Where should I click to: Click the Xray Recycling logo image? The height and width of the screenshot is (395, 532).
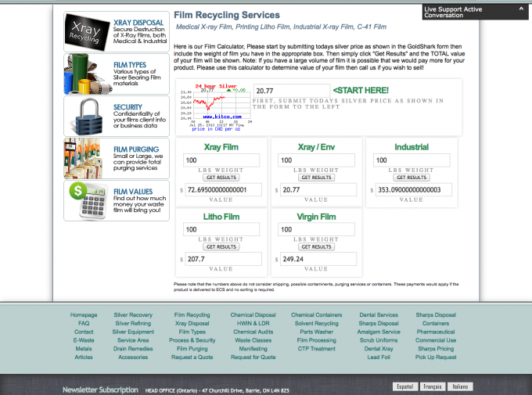click(88, 31)
